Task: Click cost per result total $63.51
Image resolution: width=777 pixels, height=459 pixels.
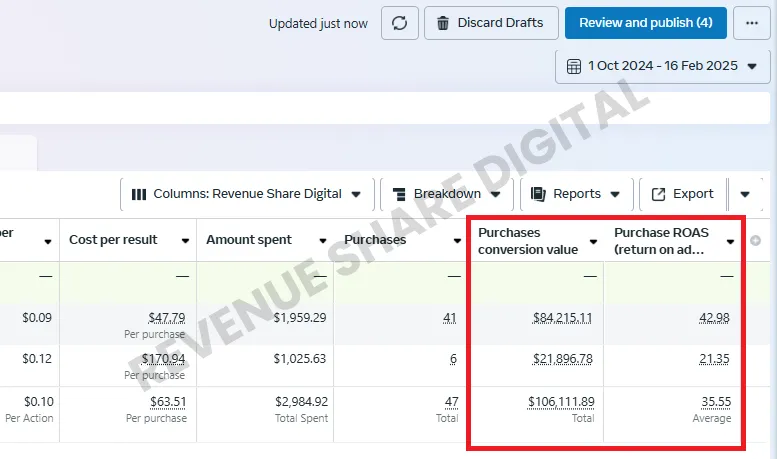Action: 168,402
